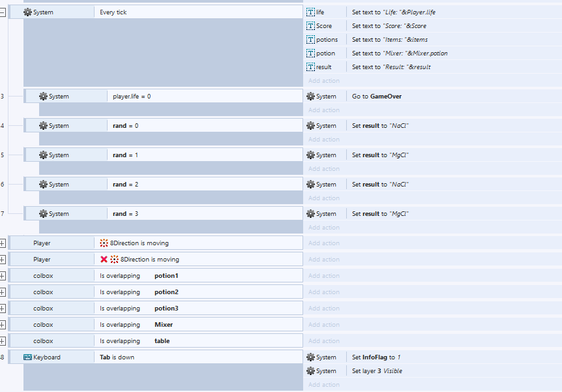Select the Is overlapping table condition
This screenshot has height=392, width=562.
point(199,341)
